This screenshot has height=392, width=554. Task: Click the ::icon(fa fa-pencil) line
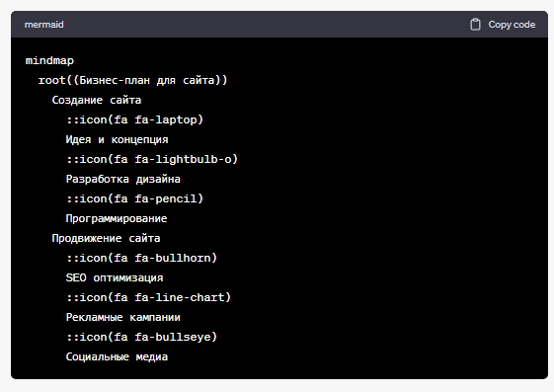(134, 198)
